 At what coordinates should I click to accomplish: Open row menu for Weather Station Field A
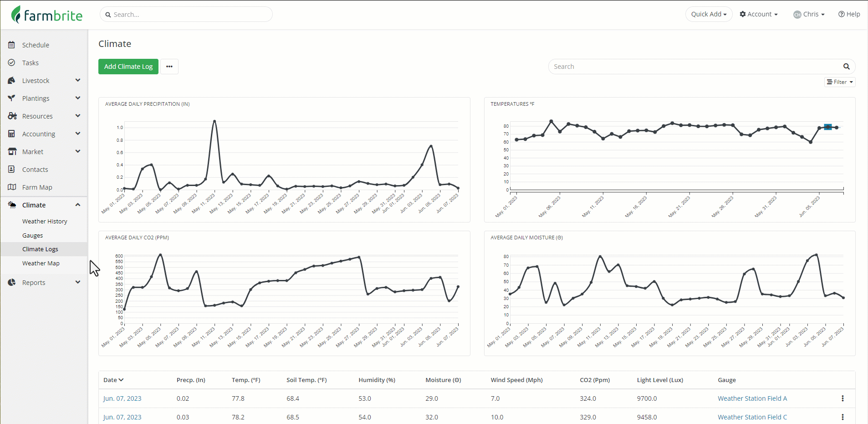point(842,398)
